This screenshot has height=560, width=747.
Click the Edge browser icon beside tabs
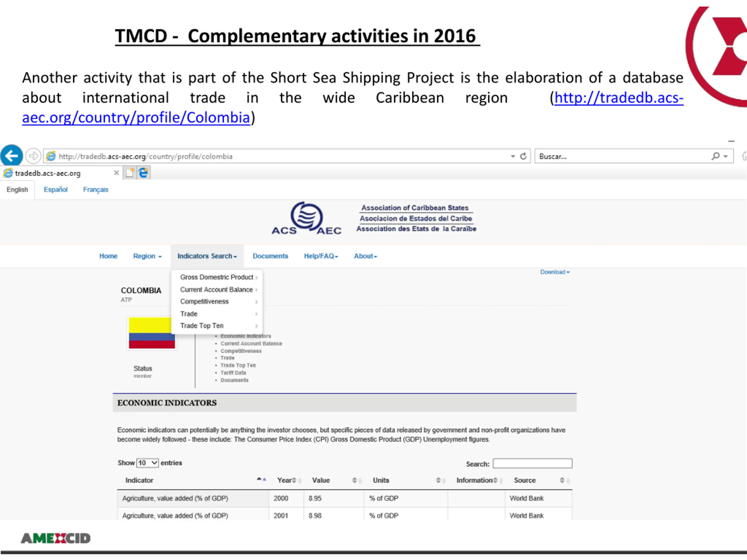(x=144, y=173)
